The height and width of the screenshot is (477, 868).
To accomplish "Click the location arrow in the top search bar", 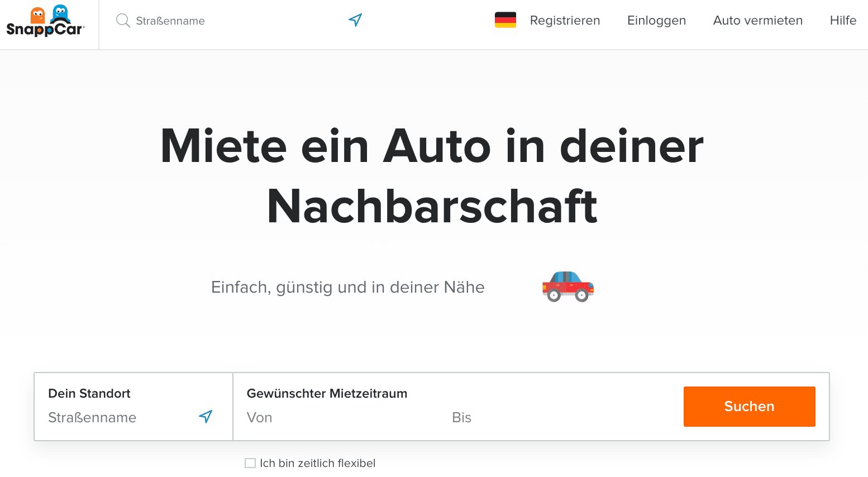I will tap(356, 20).
